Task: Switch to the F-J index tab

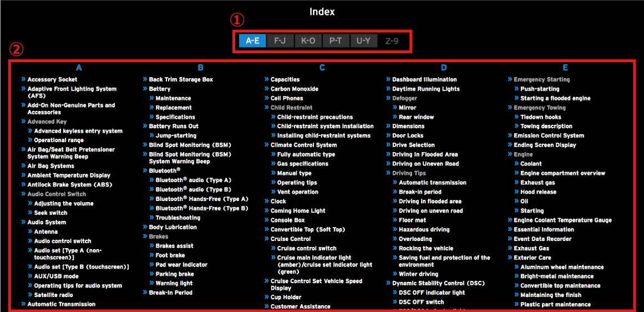Action: pos(280,41)
